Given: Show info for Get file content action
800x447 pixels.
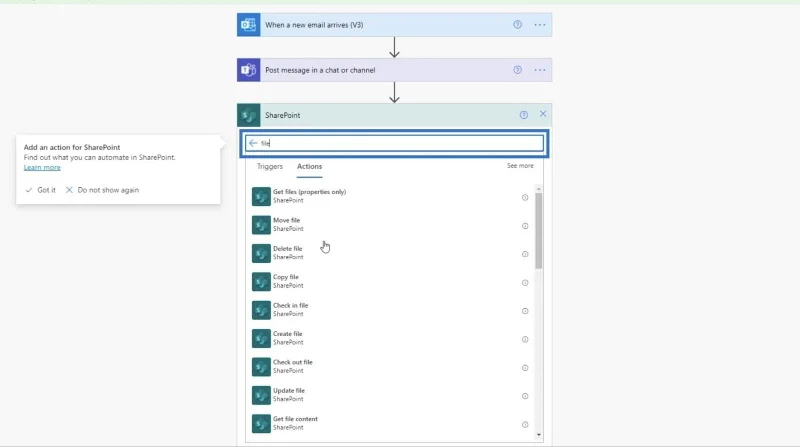Looking at the screenshot, I should [x=525, y=425].
